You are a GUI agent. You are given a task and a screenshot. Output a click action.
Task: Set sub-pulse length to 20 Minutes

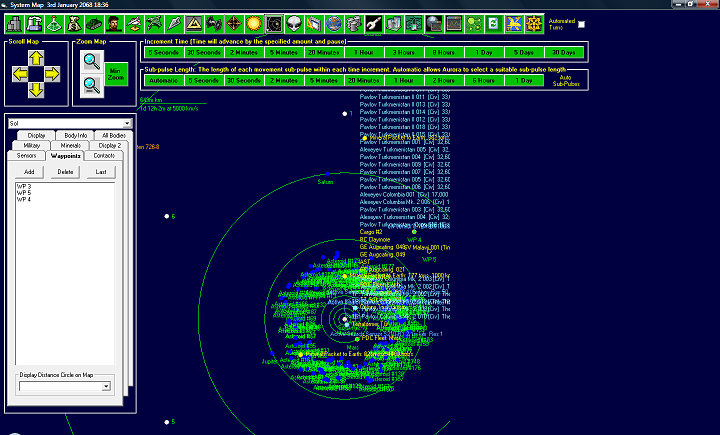[x=364, y=80]
